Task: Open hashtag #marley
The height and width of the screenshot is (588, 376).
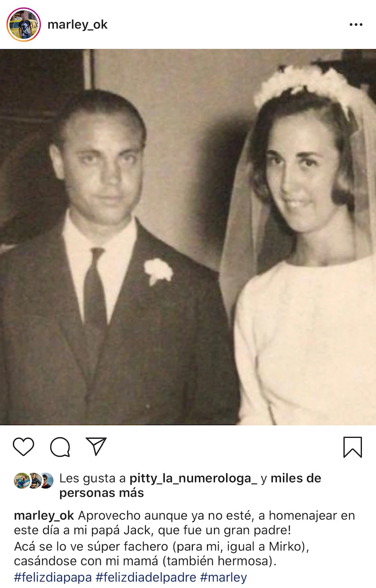Action: 223,577
